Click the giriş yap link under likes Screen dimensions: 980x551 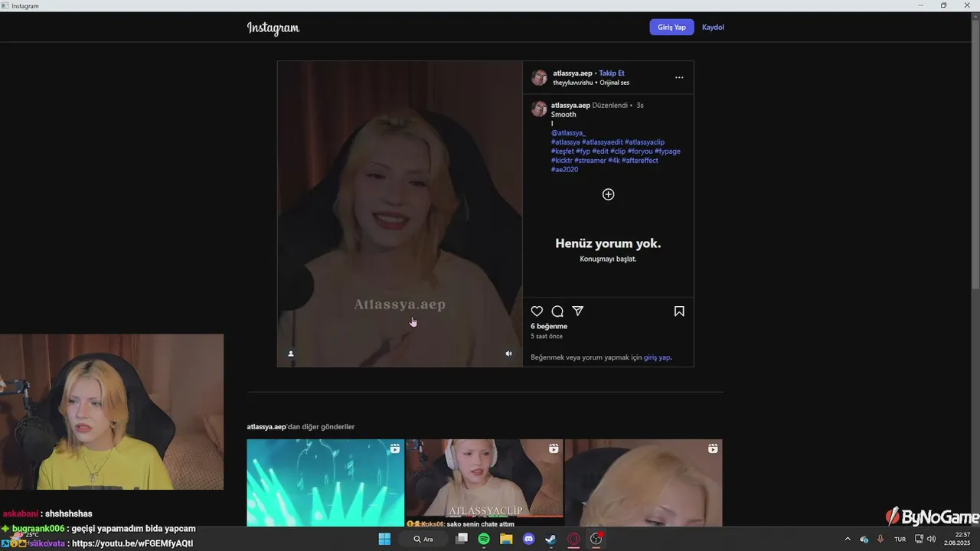(x=658, y=357)
